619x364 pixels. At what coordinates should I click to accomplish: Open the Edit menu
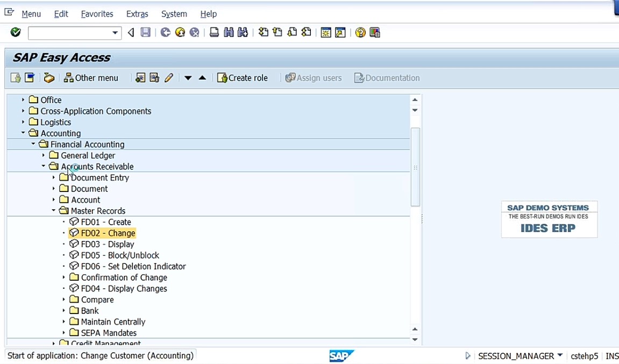click(x=61, y=14)
